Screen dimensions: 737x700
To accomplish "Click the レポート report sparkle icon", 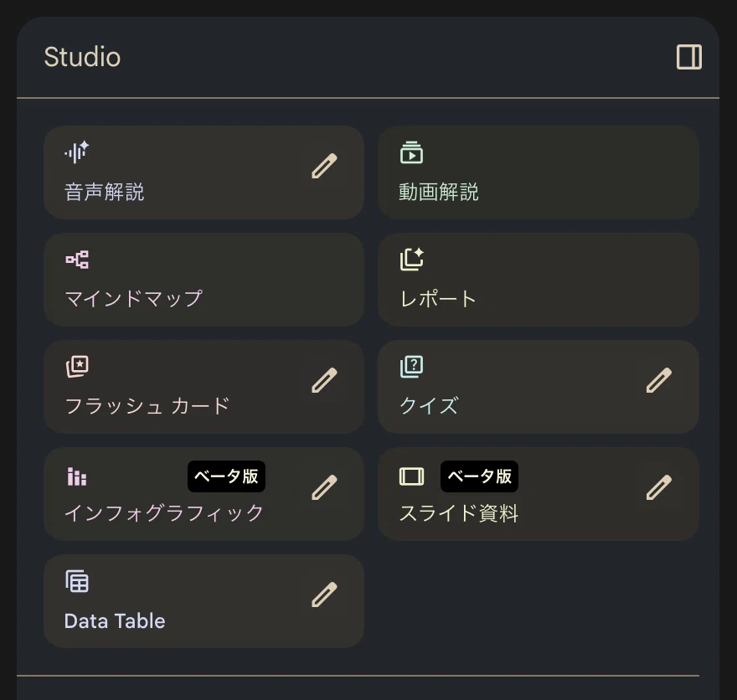I will [411, 260].
